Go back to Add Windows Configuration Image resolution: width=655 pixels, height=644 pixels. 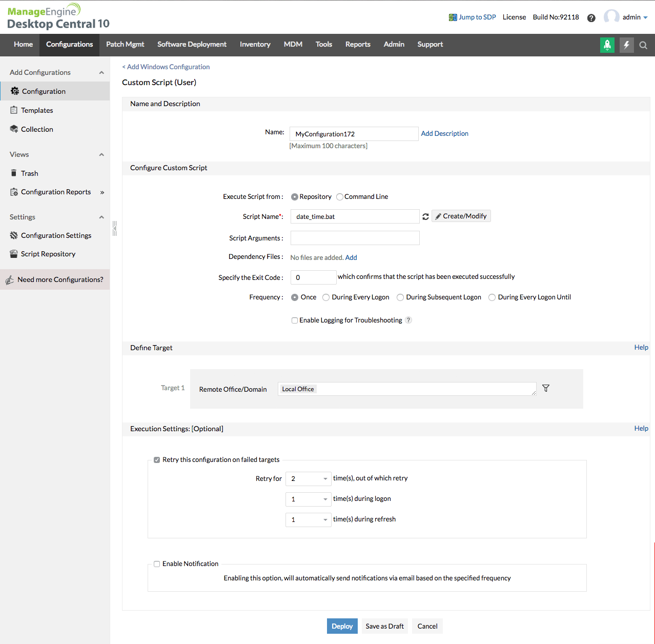[x=166, y=67]
